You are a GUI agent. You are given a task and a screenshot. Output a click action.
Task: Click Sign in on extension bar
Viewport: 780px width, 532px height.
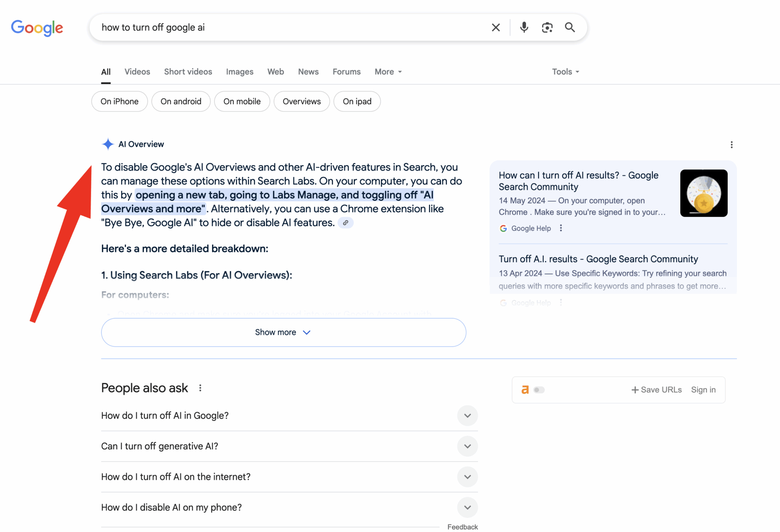coord(703,390)
